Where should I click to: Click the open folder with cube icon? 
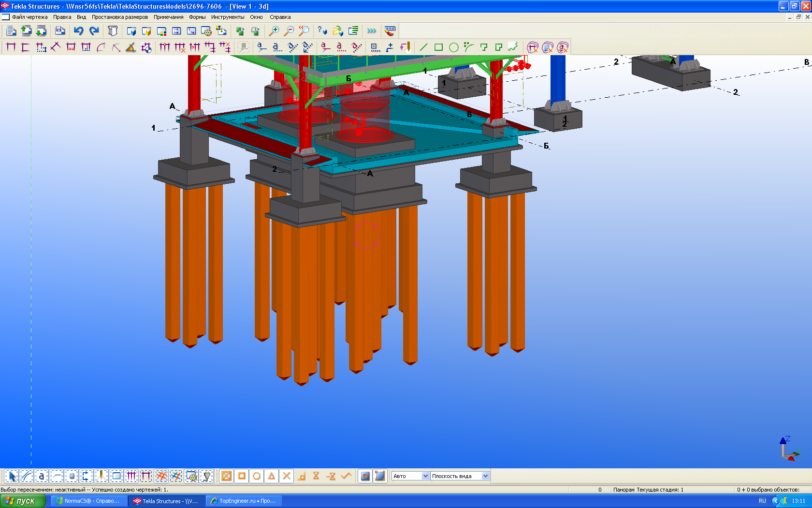pos(338,31)
